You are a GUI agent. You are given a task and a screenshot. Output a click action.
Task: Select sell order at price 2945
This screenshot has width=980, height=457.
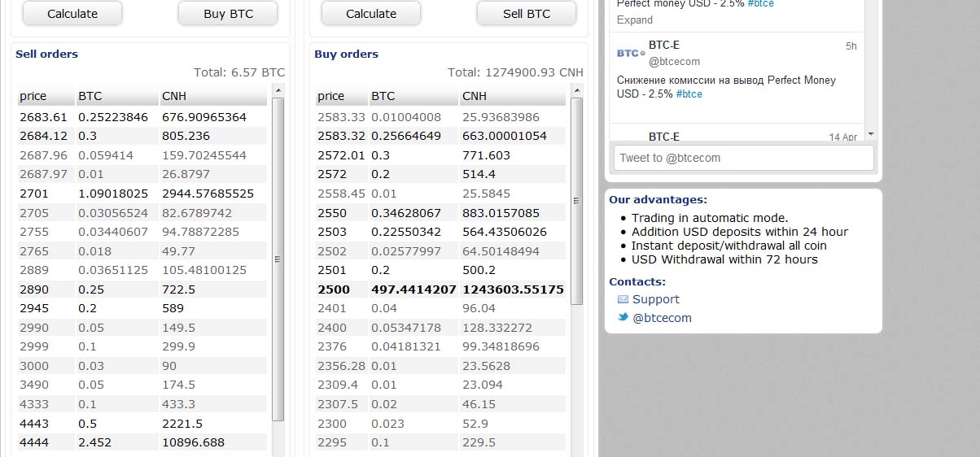tap(142, 308)
